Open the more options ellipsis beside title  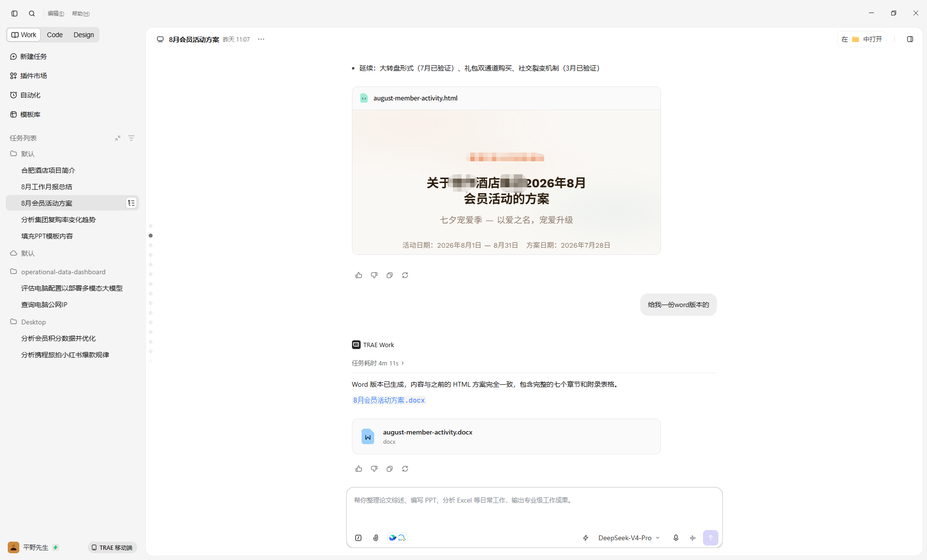[x=261, y=39]
